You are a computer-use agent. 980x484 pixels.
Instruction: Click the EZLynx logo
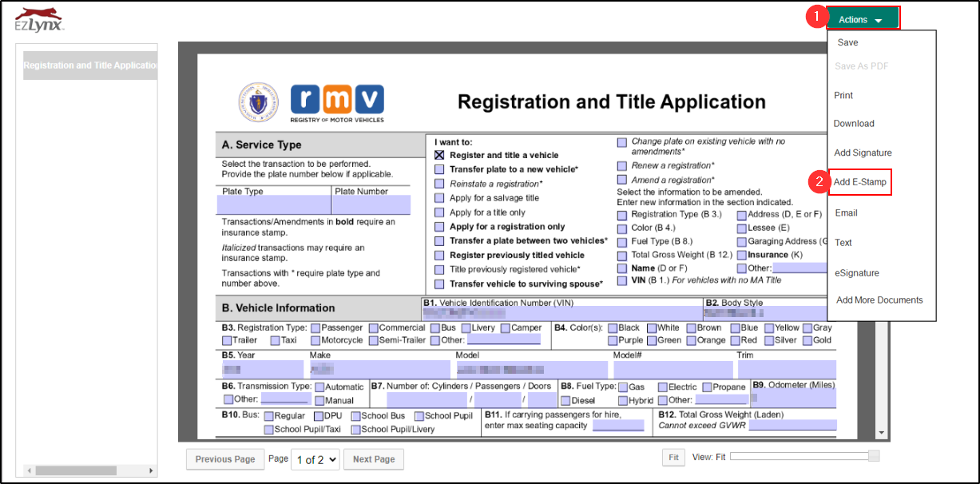pos(39,20)
